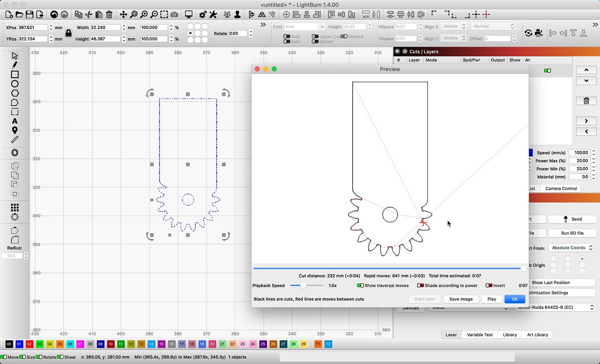Switch to the Art Library tab

click(x=537, y=334)
